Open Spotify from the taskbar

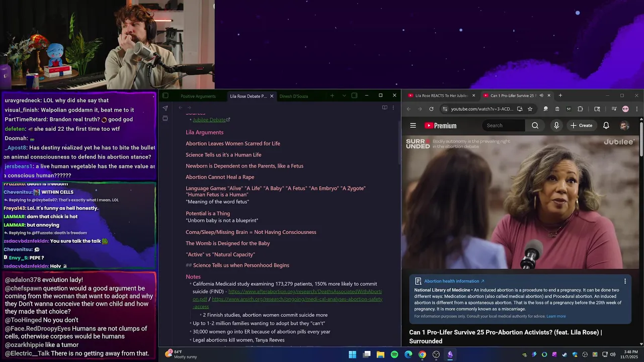394,354
